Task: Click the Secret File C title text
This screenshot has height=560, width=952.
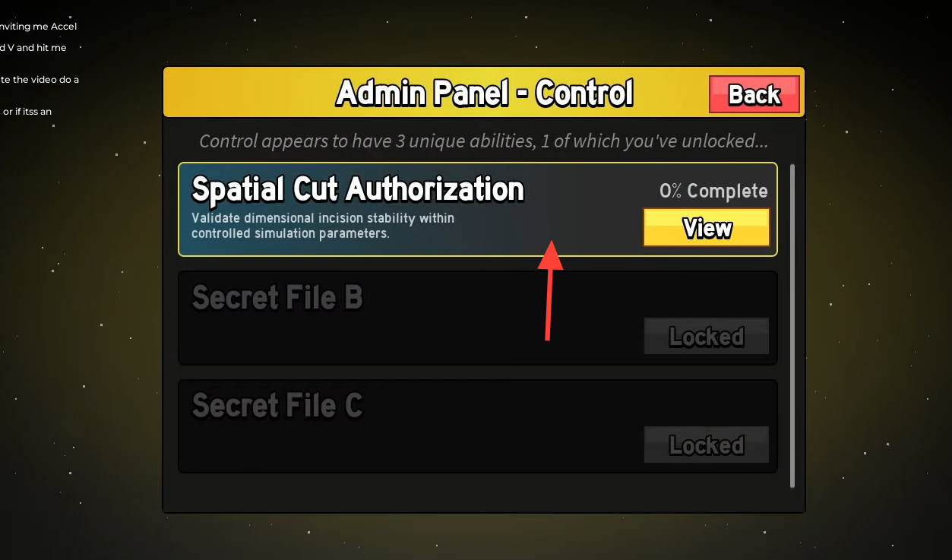Action: pos(277,406)
